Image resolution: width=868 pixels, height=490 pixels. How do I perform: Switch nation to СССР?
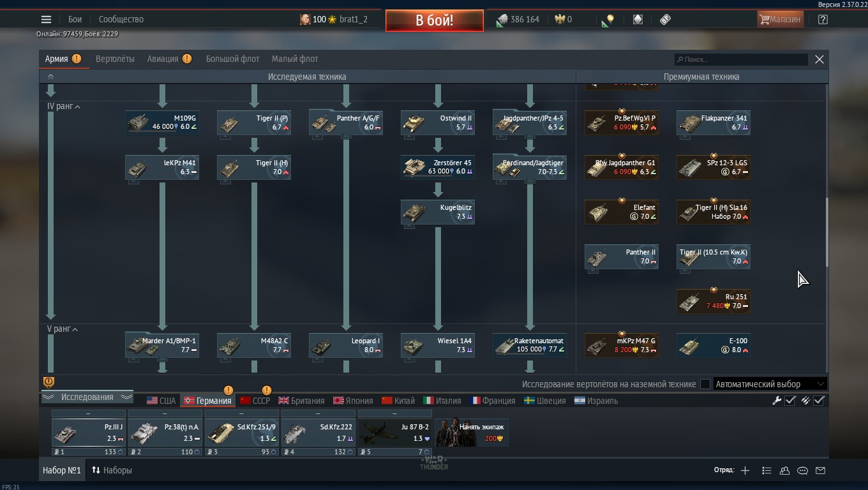(x=255, y=401)
